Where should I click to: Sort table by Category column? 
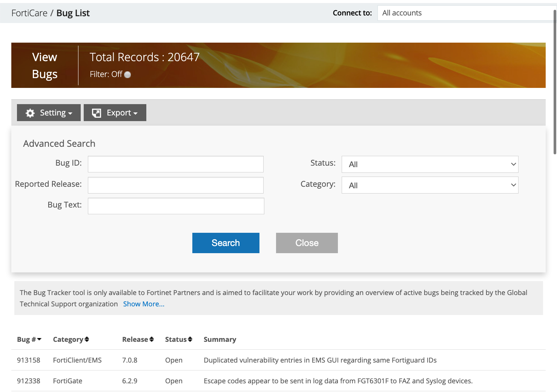71,340
